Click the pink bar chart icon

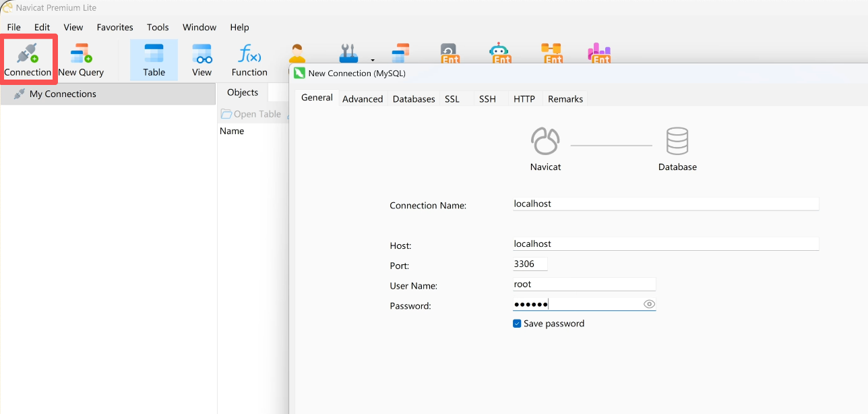point(598,53)
